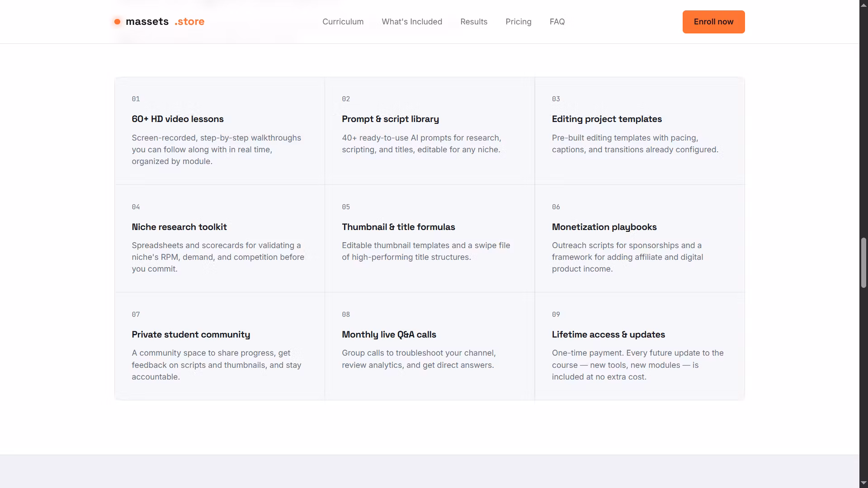
Task: Go to the Curriculum section
Action: click(343, 22)
